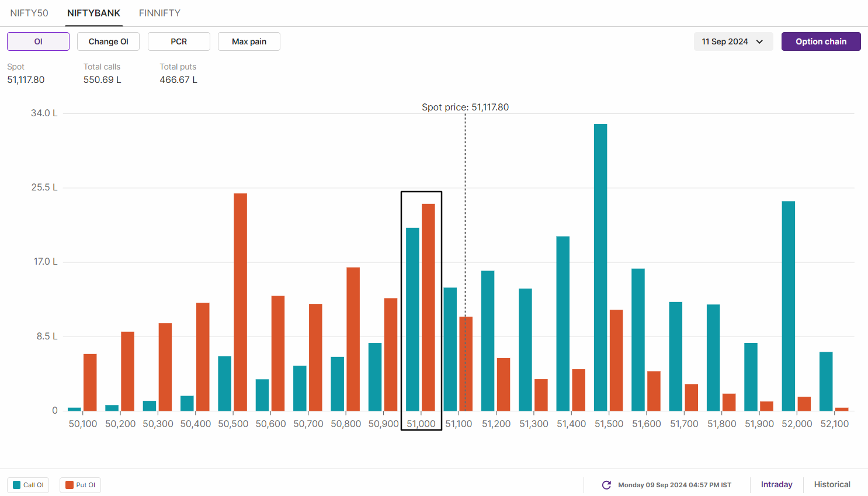Select the OI view button
The image size is (868, 496).
tap(38, 41)
